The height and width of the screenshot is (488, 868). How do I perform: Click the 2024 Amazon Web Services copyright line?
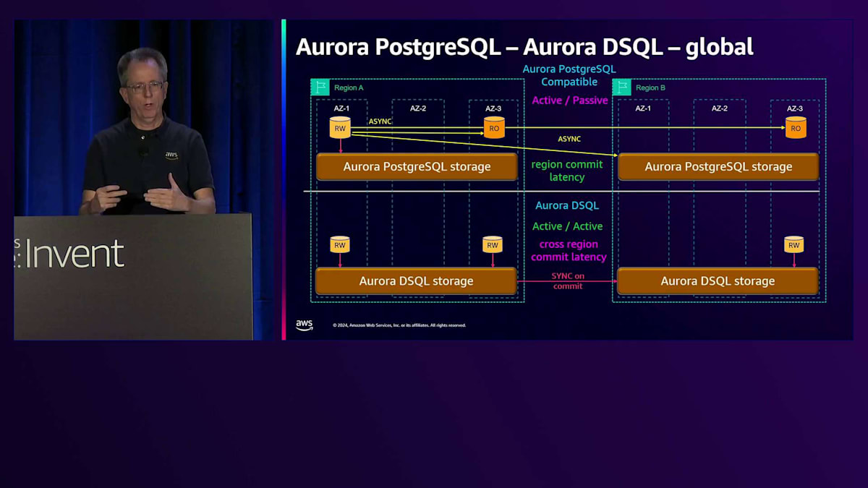399,325
